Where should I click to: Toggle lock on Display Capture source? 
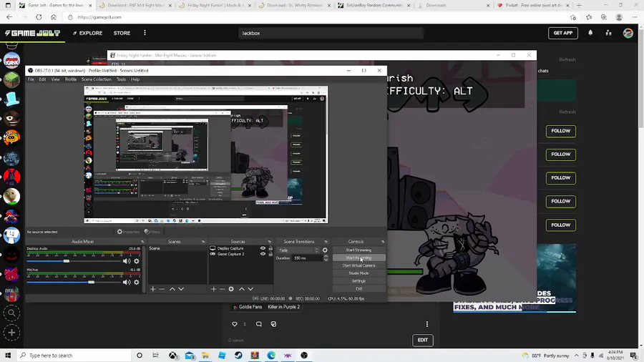click(270, 248)
